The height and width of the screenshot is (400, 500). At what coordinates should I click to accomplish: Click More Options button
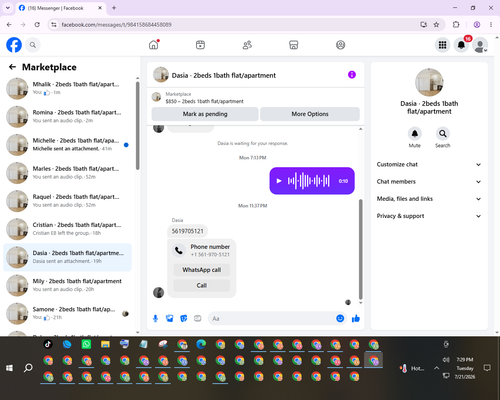[310, 114]
